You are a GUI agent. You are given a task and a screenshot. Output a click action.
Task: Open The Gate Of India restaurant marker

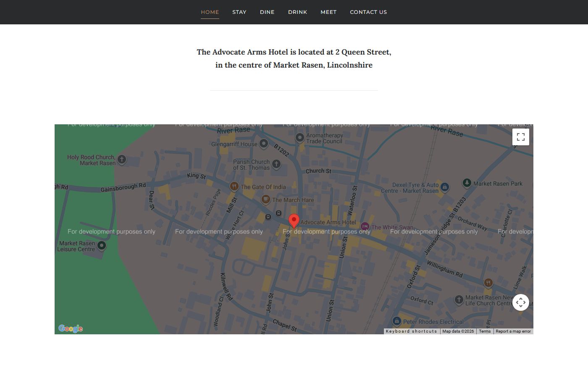234,186
